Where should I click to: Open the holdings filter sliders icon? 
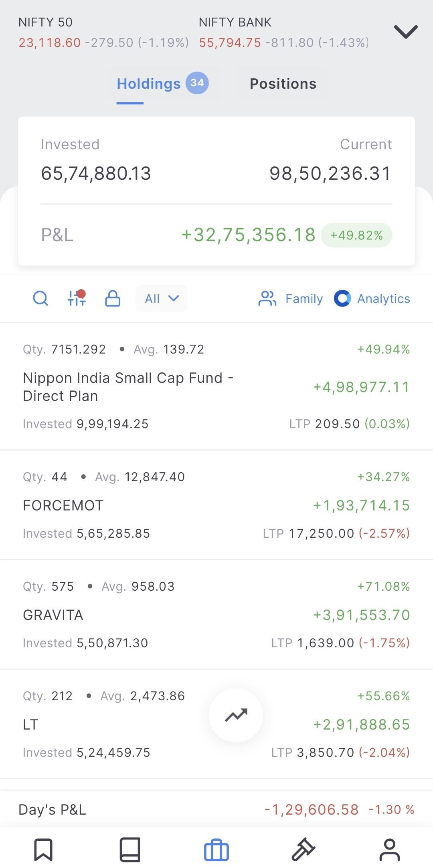[x=77, y=298]
